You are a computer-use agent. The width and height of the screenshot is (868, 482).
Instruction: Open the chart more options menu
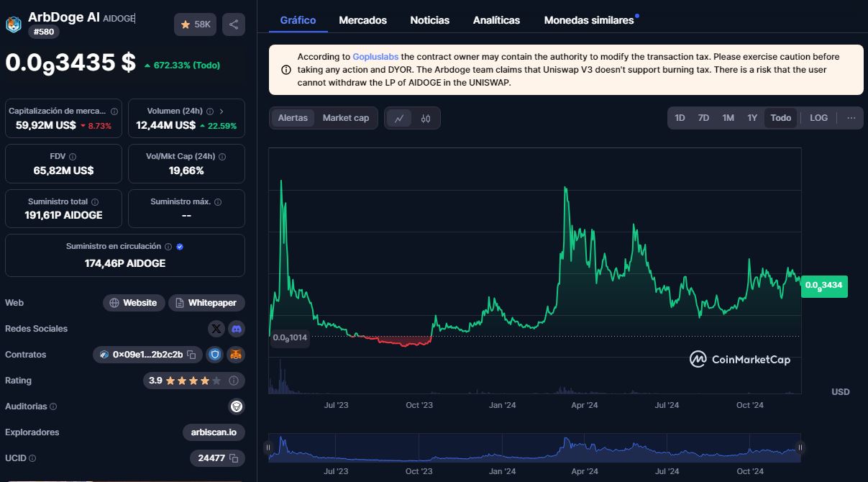(851, 118)
